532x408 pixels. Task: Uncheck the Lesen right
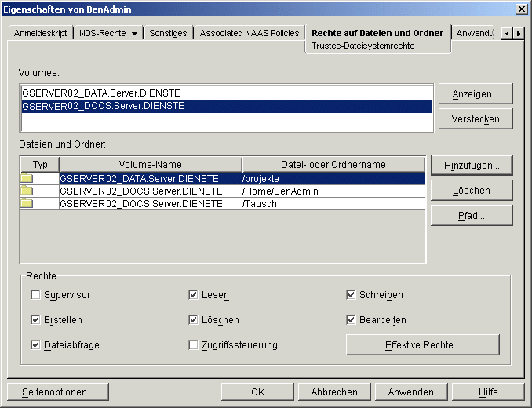(193, 295)
